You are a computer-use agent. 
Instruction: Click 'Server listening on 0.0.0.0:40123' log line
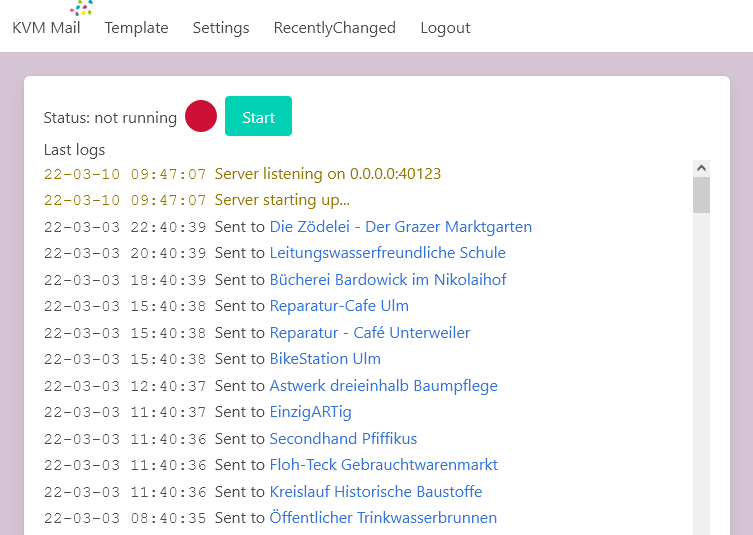click(328, 174)
